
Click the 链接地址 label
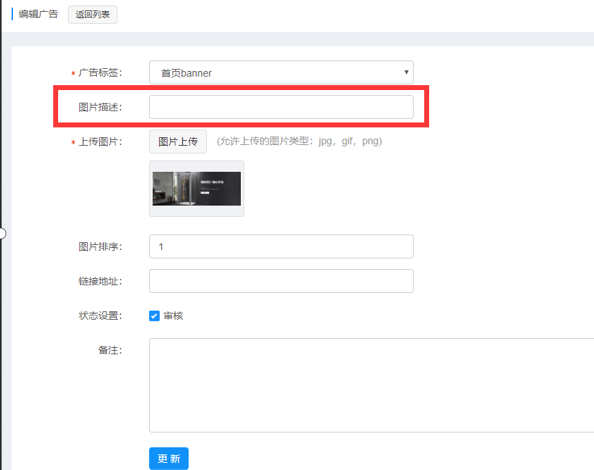[x=100, y=281]
